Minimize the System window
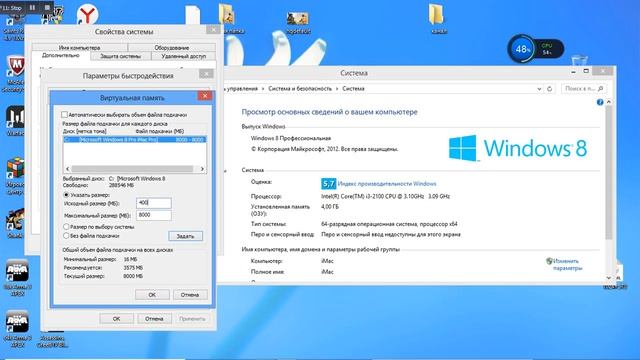Screen dimensions: 640x360 pos(573,71)
